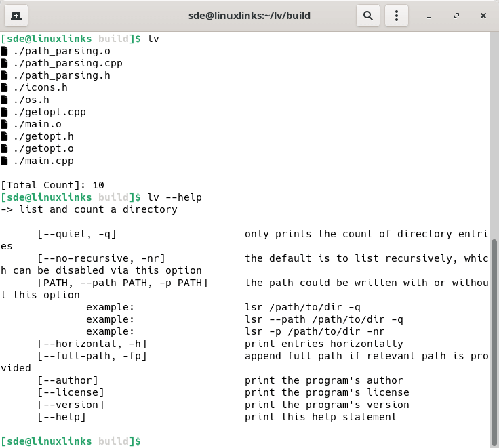The width and height of the screenshot is (499, 448).
Task: Click the window title sde@linuxlinks:~/lv/build
Action: (249, 15)
